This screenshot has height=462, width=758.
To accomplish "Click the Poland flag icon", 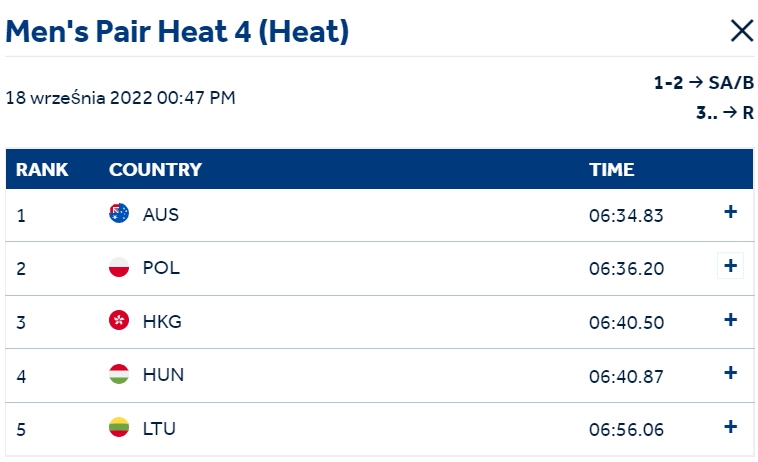I will coord(119,267).
